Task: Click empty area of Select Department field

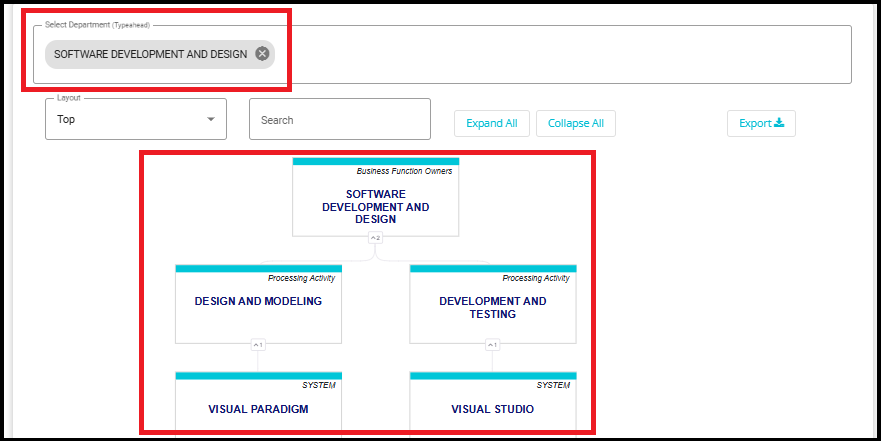Action: [x=560, y=55]
